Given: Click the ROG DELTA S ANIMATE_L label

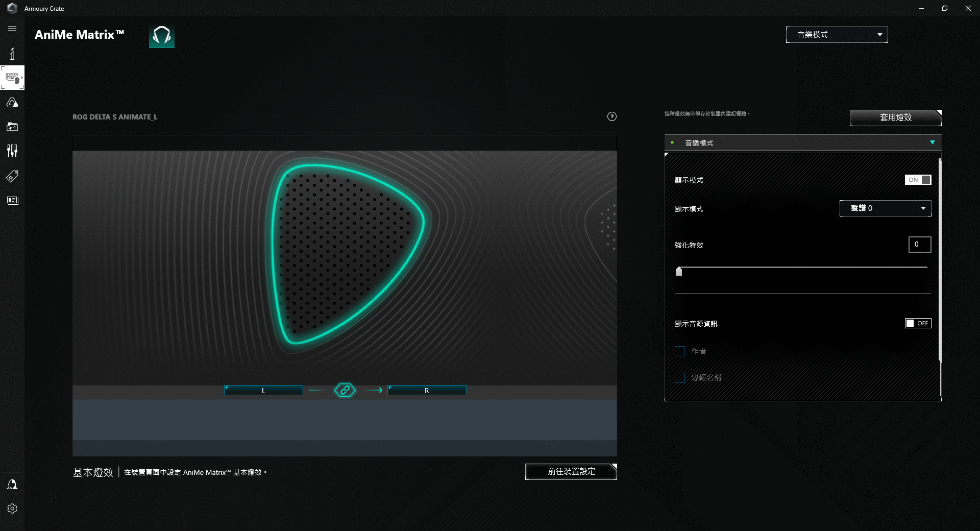Looking at the screenshot, I should [115, 117].
